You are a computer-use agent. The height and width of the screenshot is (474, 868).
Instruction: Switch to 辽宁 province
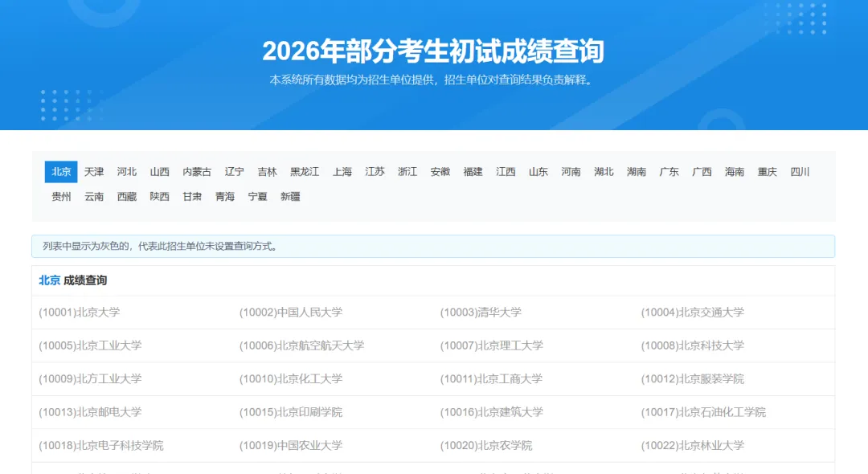point(234,172)
